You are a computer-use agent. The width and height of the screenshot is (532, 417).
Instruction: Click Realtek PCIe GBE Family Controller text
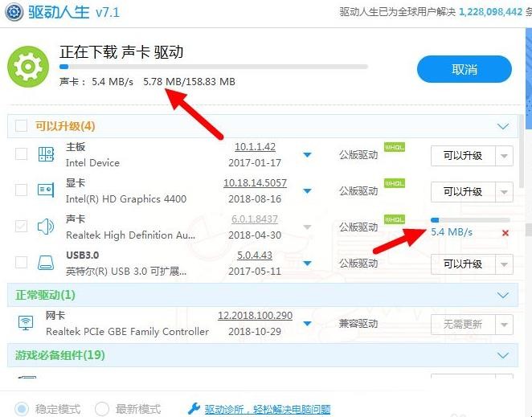coord(127,331)
